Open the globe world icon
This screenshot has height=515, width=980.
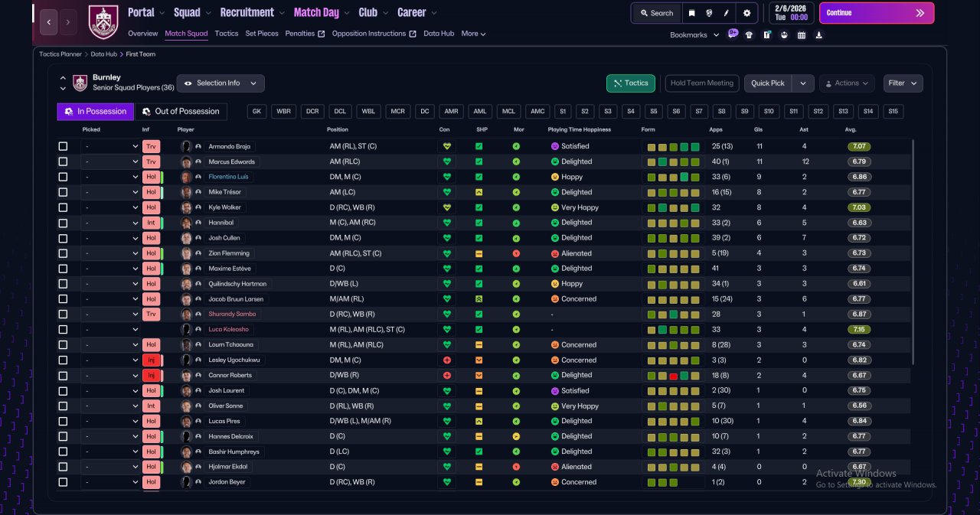tap(710, 13)
